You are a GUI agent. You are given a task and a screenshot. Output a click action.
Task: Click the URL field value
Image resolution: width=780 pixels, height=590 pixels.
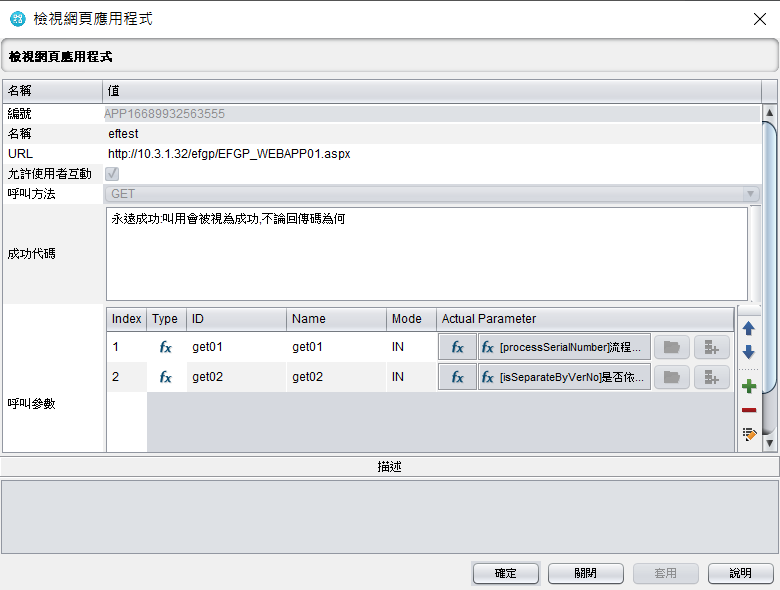pyautogui.click(x=229, y=154)
